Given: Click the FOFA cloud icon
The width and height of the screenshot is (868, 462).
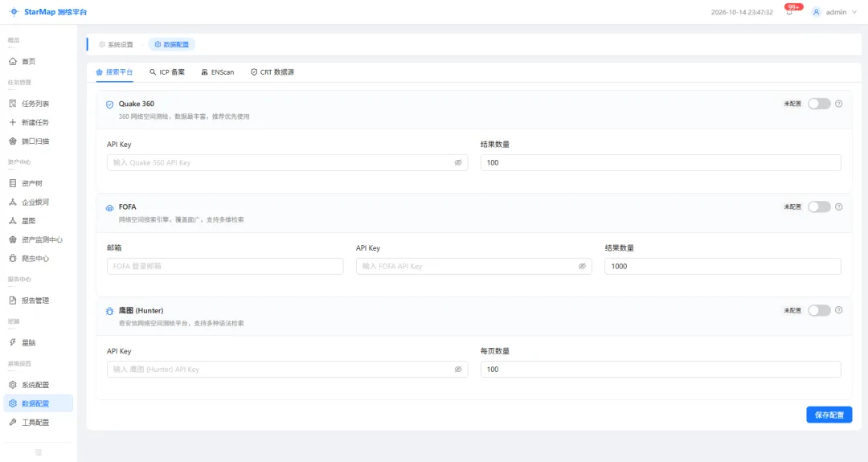Looking at the screenshot, I should click(x=109, y=208).
